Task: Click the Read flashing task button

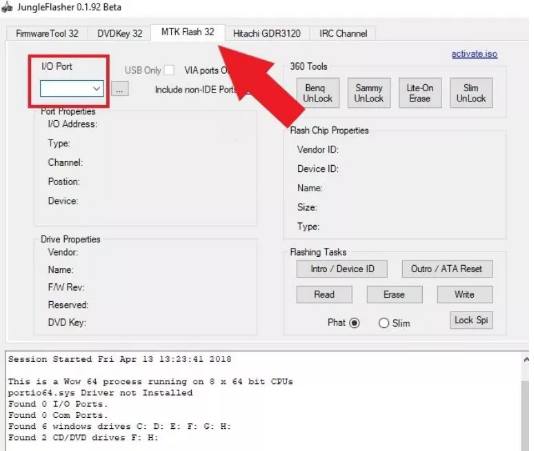Action: (x=324, y=294)
